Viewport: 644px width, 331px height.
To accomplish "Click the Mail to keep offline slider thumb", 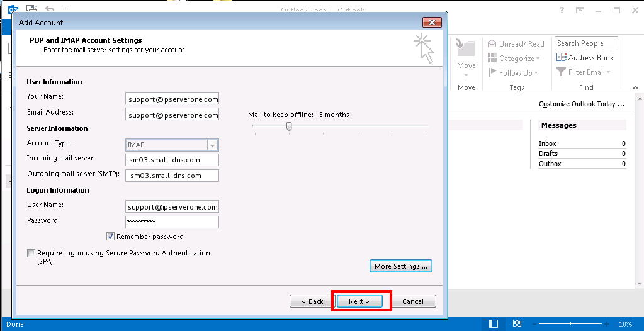I will [x=289, y=126].
